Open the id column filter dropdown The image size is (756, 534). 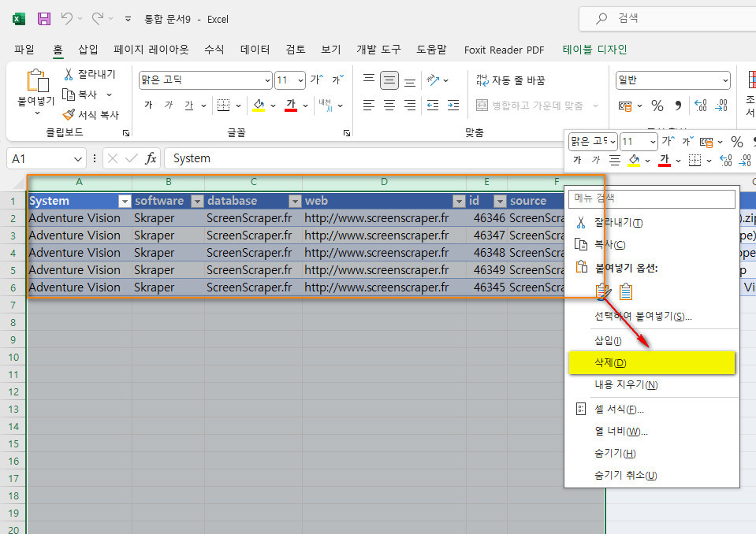click(x=500, y=202)
